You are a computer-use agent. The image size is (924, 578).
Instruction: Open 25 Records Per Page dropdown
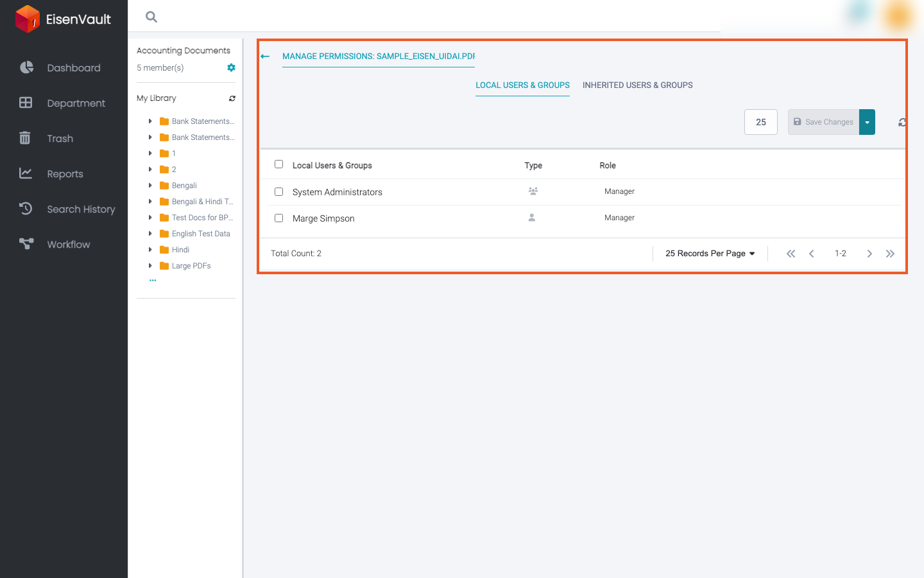(x=710, y=254)
